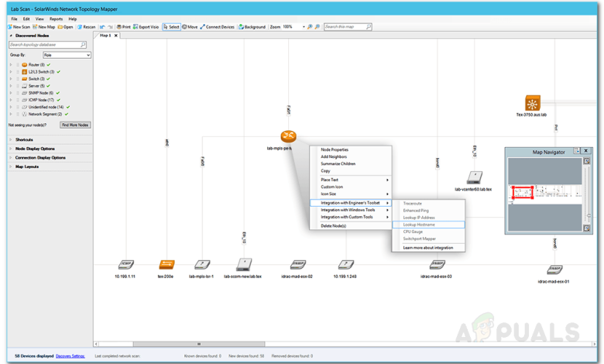Click the Search this map field
604x364 pixels.
pyautogui.click(x=348, y=27)
